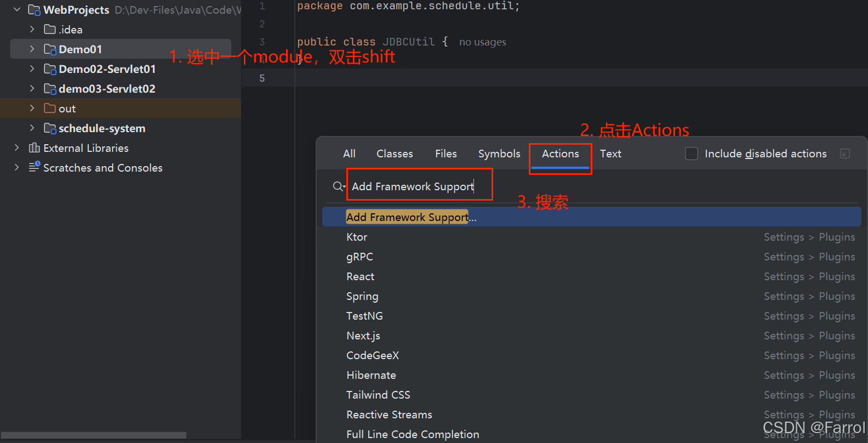The height and width of the screenshot is (443, 868).
Task: Select the Spring result
Action: click(592, 296)
